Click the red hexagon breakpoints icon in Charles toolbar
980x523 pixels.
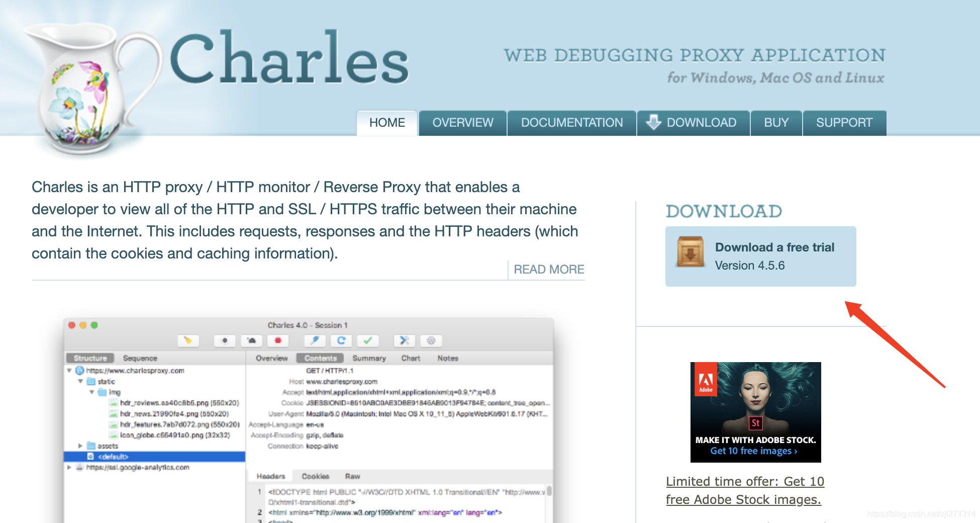(278, 340)
